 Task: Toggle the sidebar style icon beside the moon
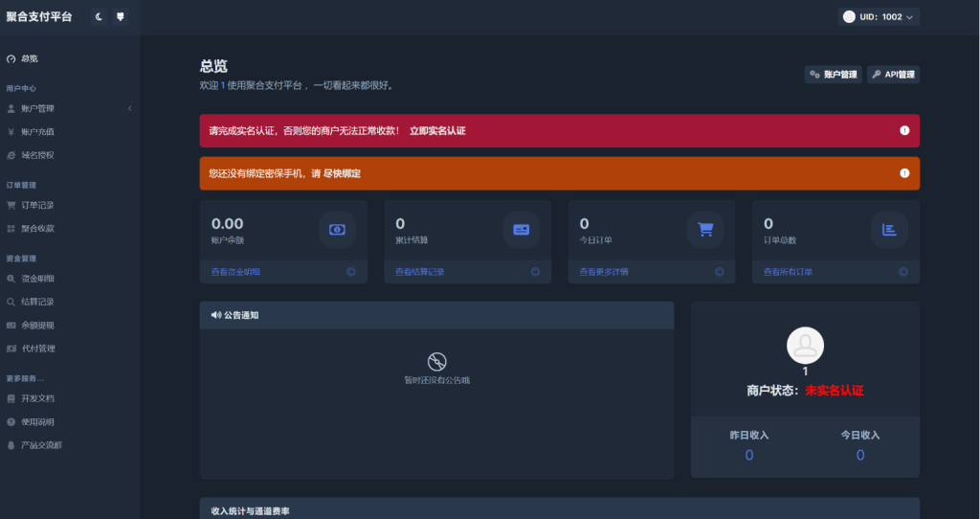120,17
